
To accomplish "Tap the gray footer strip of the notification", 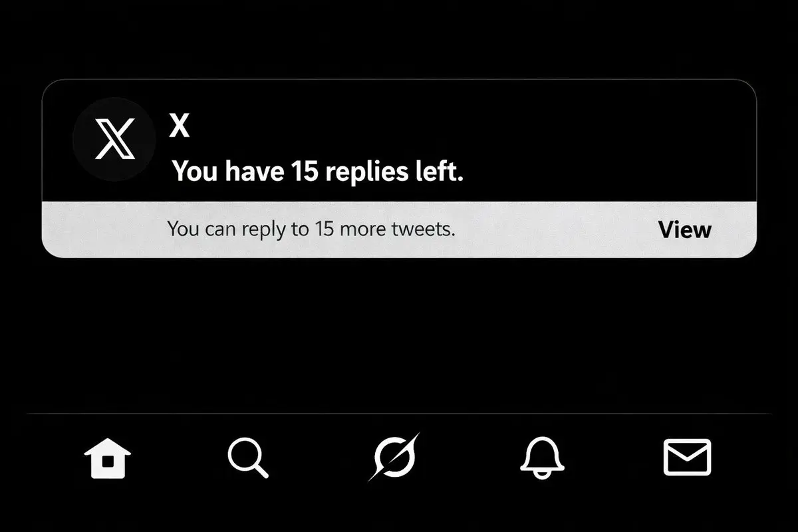I will pos(399,229).
